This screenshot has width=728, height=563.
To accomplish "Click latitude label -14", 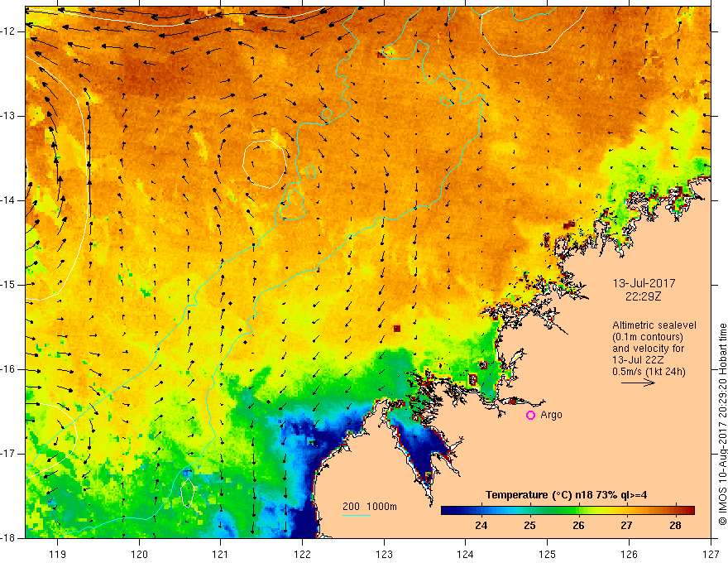I will [9, 200].
